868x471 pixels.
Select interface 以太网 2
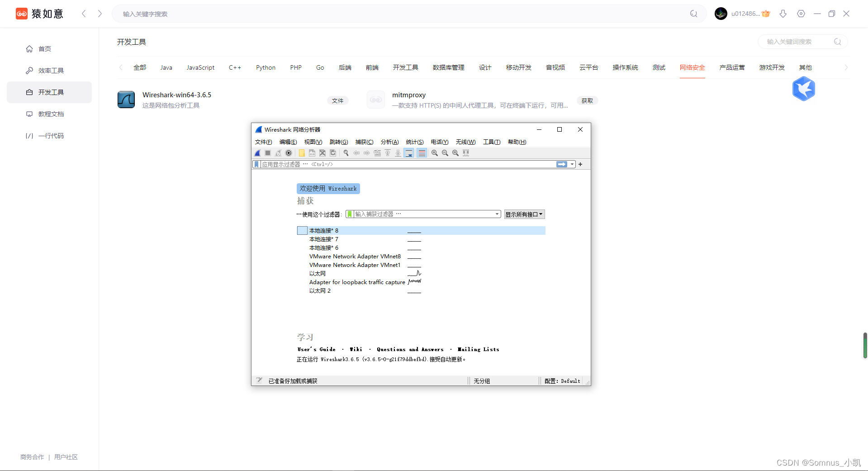point(421,291)
